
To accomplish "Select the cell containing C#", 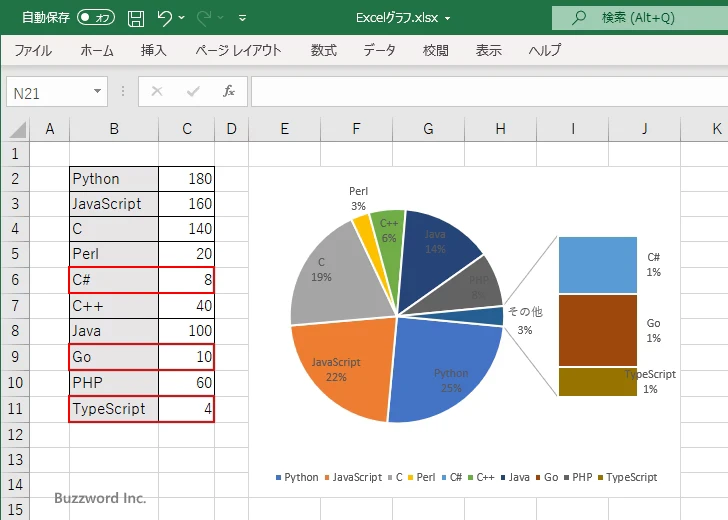I will coord(114,280).
